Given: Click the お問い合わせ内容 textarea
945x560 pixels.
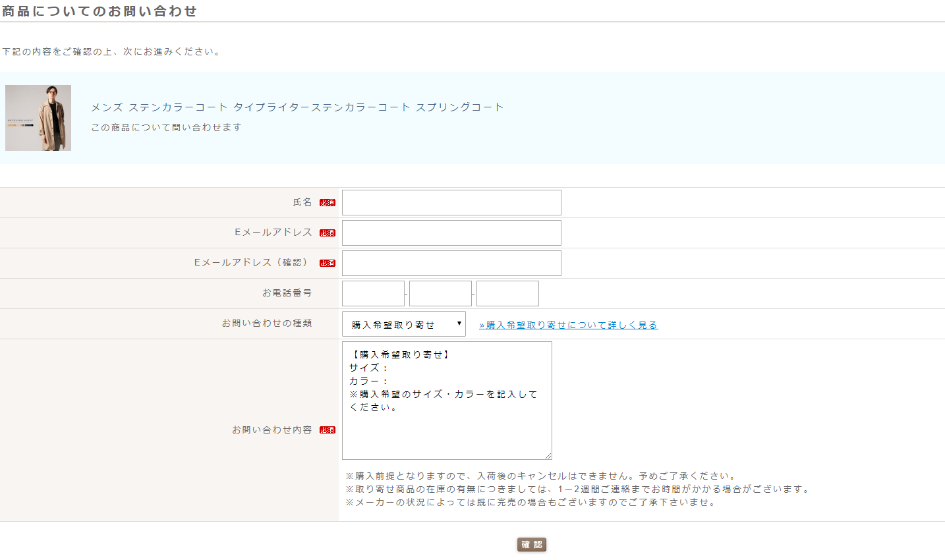Looking at the screenshot, I should (x=447, y=401).
